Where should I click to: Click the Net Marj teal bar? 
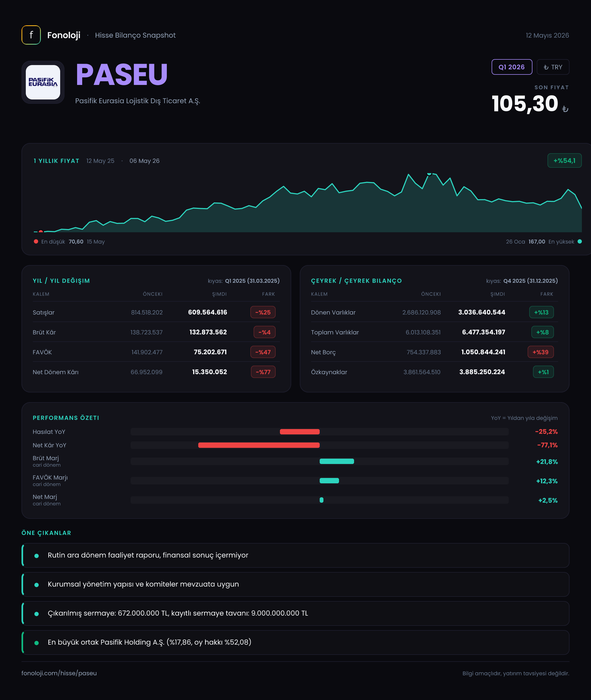[322, 500]
